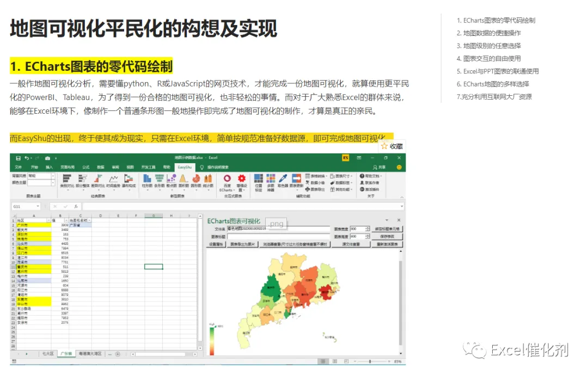
Task: Expand the 颜色主题 dropdown
Action: [x=53, y=183]
